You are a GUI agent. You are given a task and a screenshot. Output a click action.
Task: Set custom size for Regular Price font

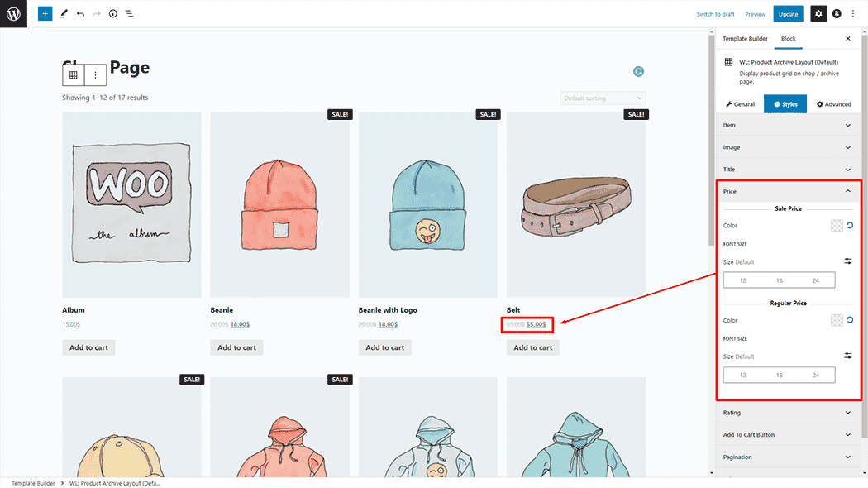[848, 356]
